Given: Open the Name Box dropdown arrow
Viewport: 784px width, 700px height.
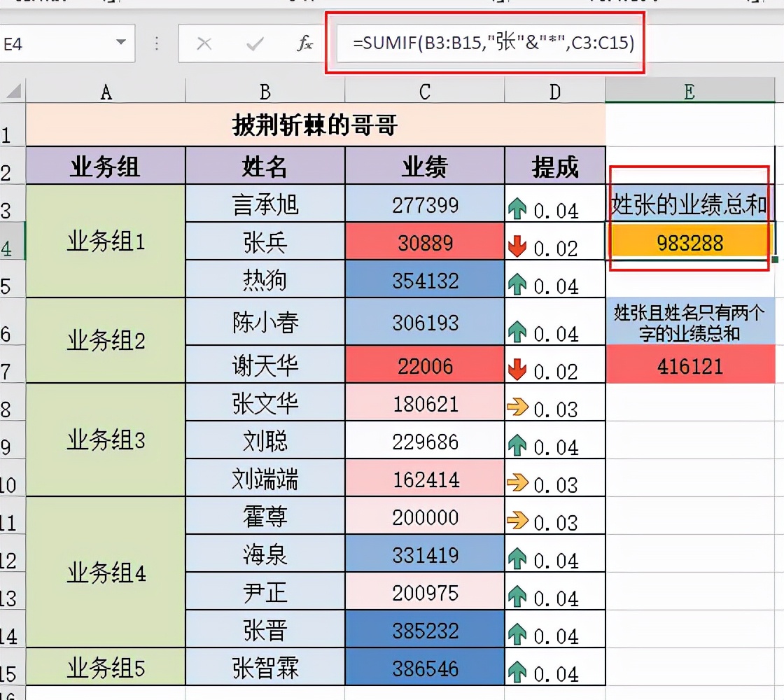Looking at the screenshot, I should click(x=121, y=43).
